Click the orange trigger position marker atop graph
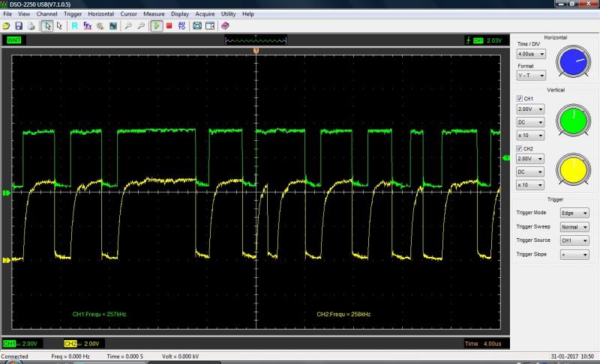 tap(256, 51)
